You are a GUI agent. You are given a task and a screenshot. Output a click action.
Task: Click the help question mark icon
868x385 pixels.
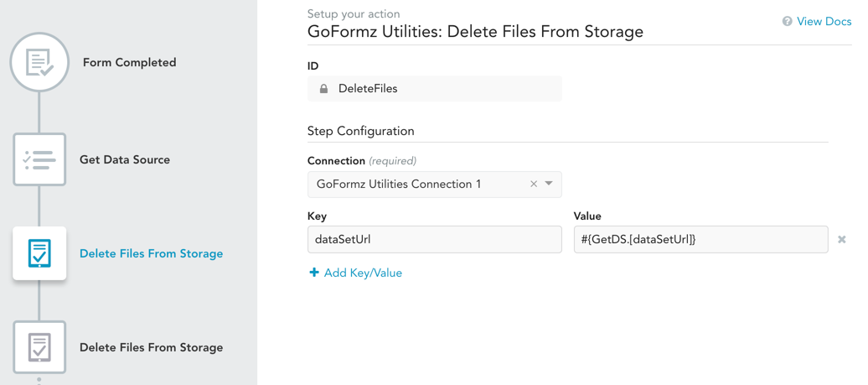(x=787, y=22)
